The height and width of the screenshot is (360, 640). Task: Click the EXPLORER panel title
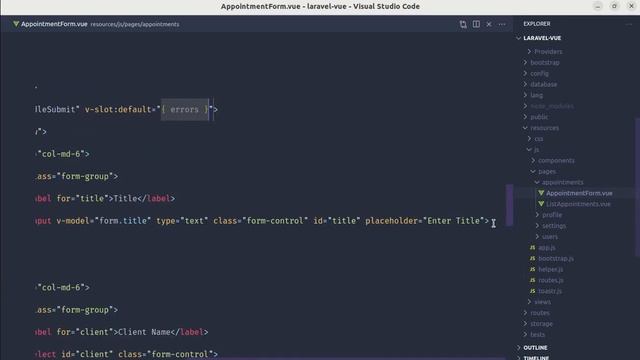(537, 24)
